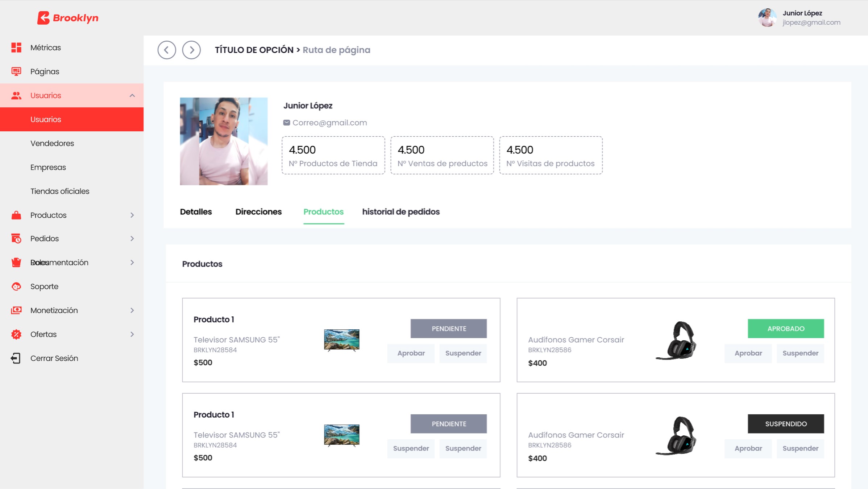Expand the Productos sidebar chevron

click(132, 215)
